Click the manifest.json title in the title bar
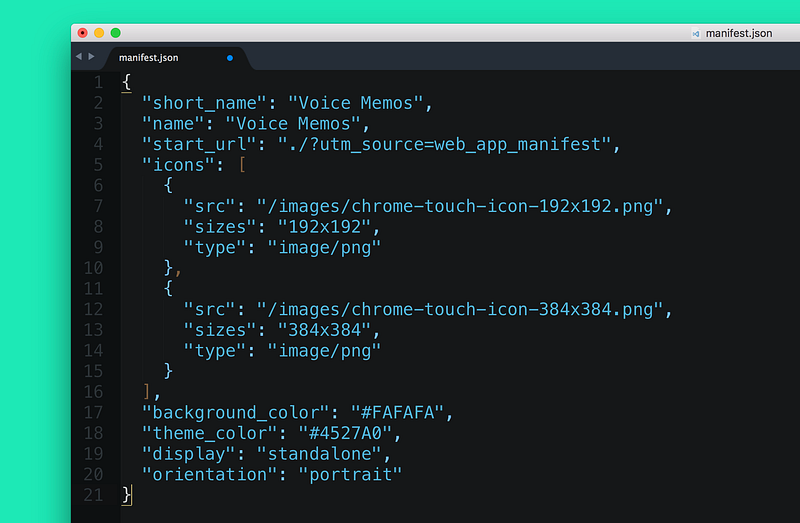 739,33
